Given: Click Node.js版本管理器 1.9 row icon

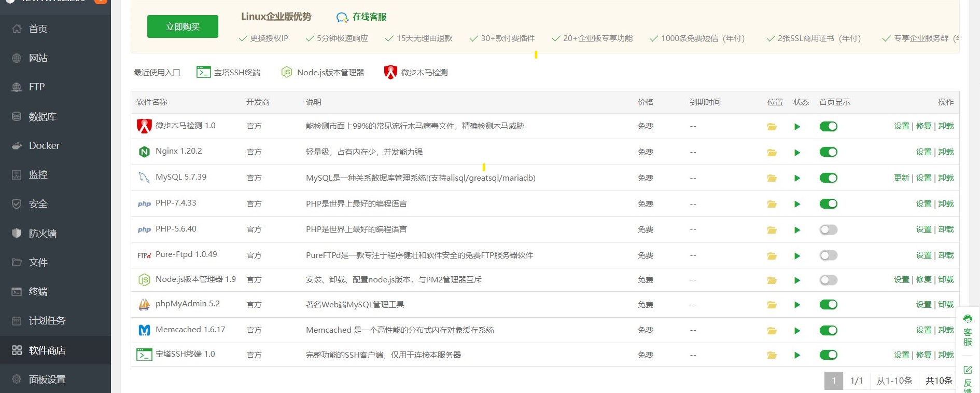Looking at the screenshot, I should tap(144, 280).
